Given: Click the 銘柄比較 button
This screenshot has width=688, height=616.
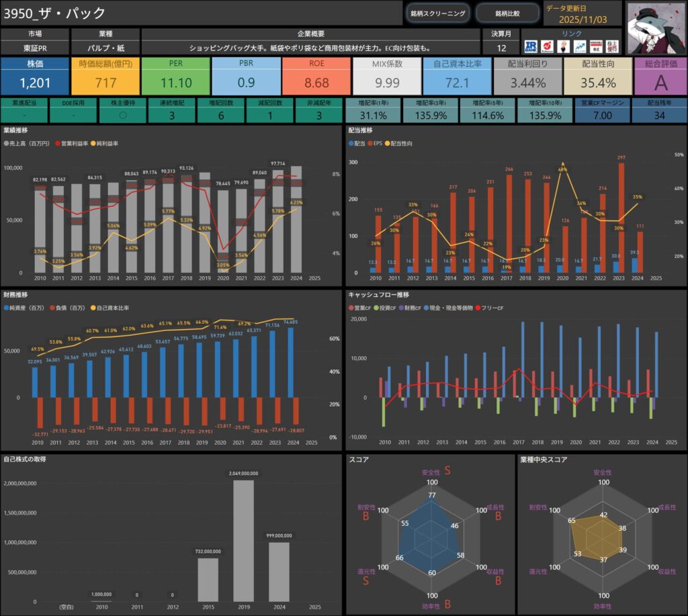Looking at the screenshot, I should click(507, 13).
